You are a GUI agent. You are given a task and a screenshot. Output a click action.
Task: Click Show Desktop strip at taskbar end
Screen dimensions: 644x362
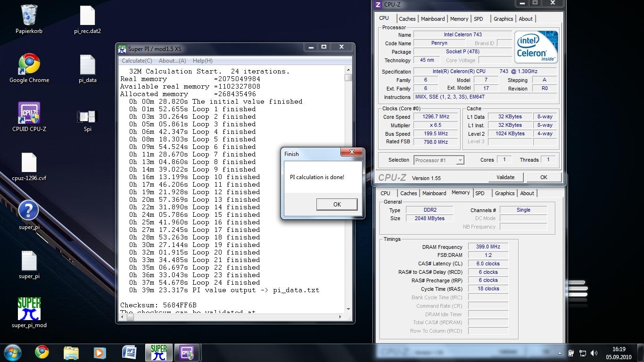click(640, 353)
